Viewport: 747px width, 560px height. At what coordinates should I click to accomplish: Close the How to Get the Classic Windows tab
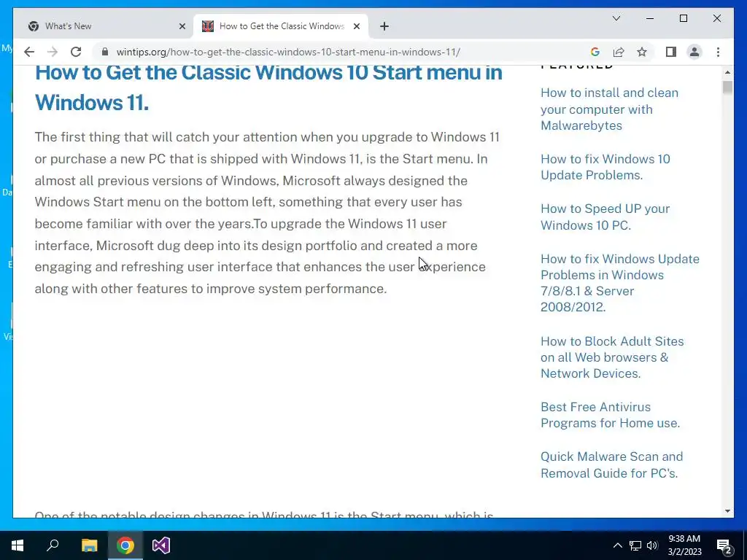(356, 26)
